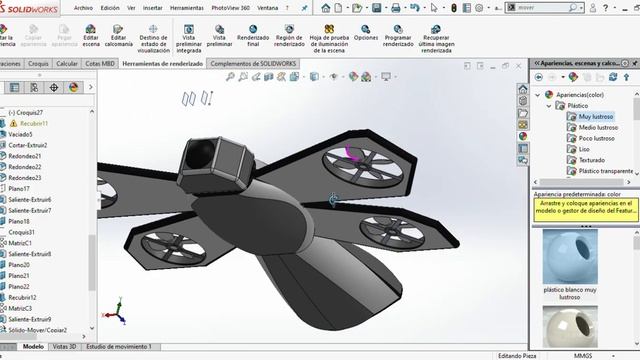
Task: Pick plástico blanco muy lustroso thumbnail
Action: click(x=570, y=257)
